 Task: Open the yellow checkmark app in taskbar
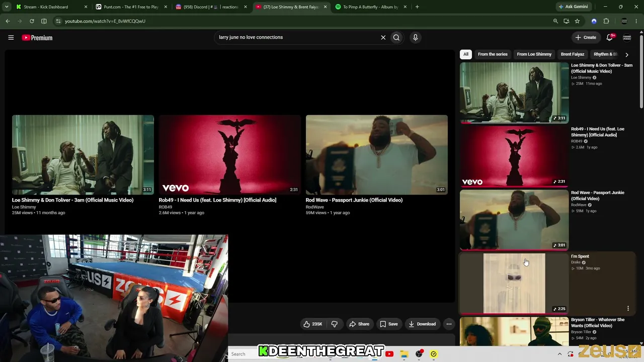tap(434, 354)
